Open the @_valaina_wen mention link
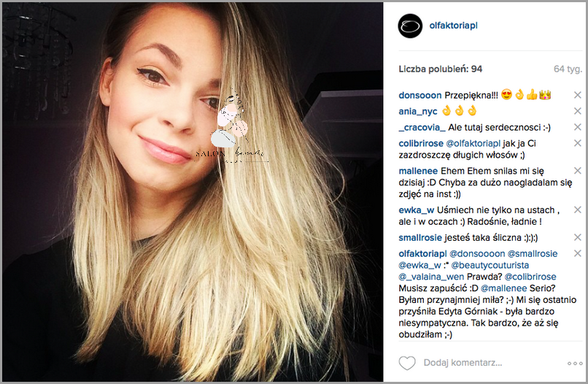This screenshot has width=588, height=384. pyautogui.click(x=431, y=277)
